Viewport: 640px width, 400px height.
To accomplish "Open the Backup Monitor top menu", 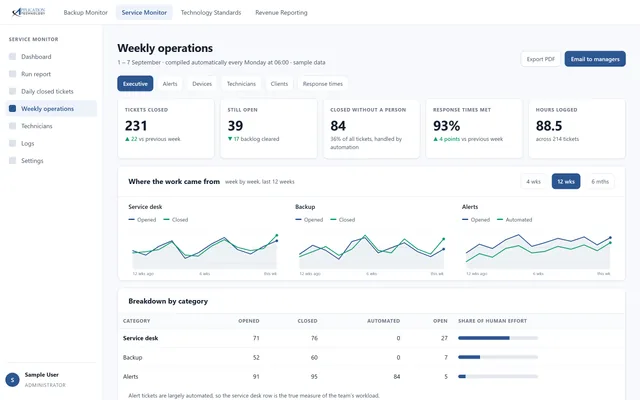I will [86, 13].
